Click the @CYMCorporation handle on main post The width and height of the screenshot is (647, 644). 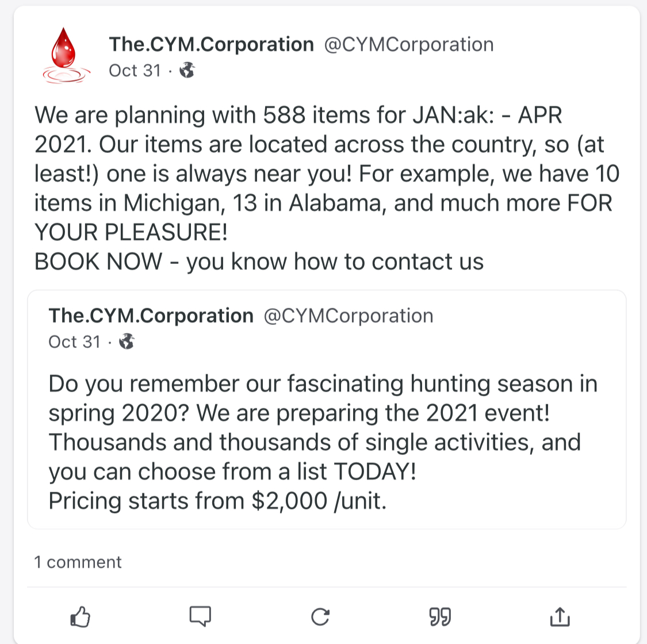tap(409, 44)
